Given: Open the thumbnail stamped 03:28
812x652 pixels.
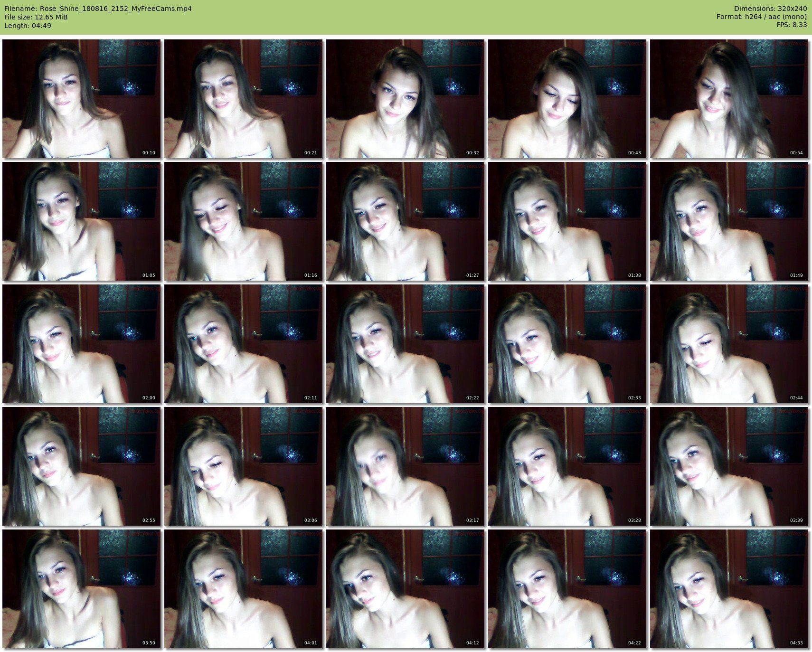Looking at the screenshot, I should (567, 466).
